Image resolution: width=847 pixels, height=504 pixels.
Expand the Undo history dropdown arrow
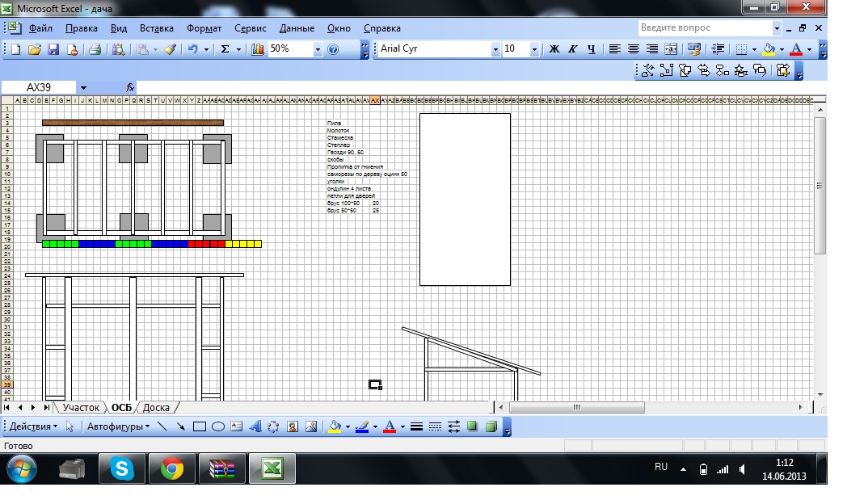206,49
